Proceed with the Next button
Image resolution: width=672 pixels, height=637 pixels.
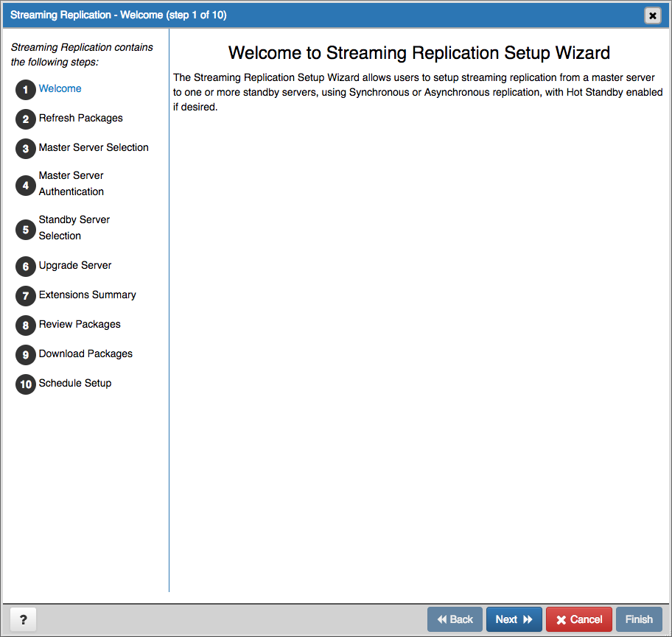tap(514, 619)
